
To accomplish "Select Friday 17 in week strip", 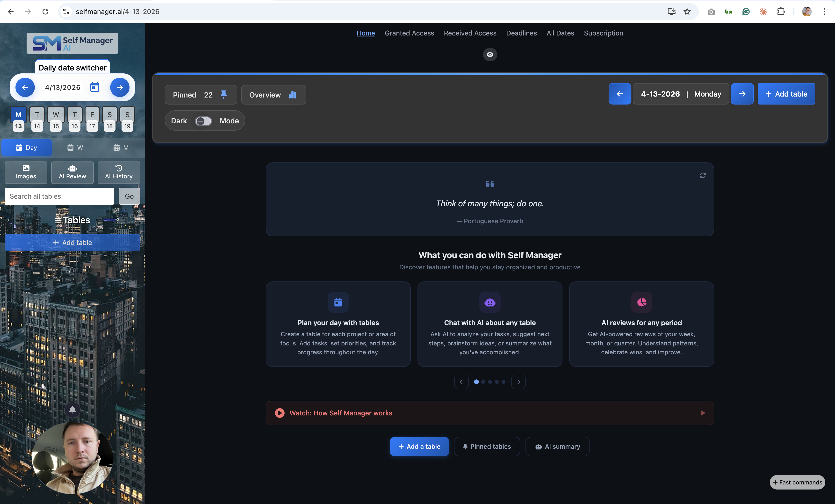I will [92, 120].
